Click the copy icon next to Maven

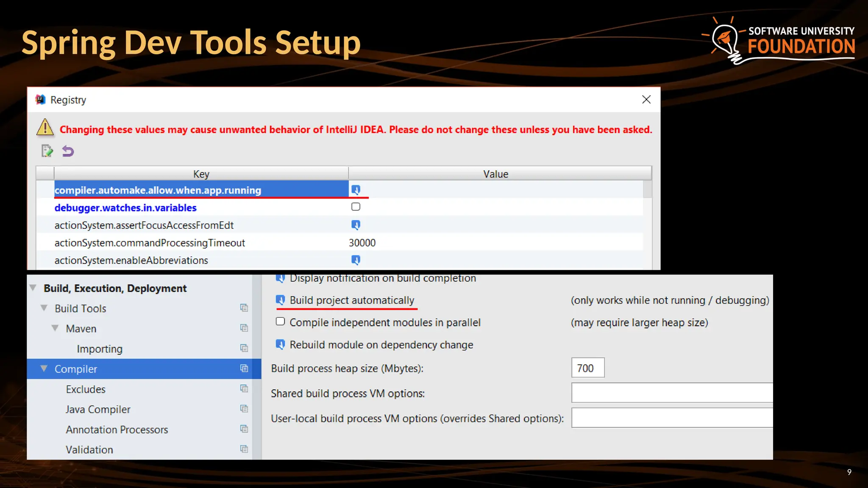244,328
